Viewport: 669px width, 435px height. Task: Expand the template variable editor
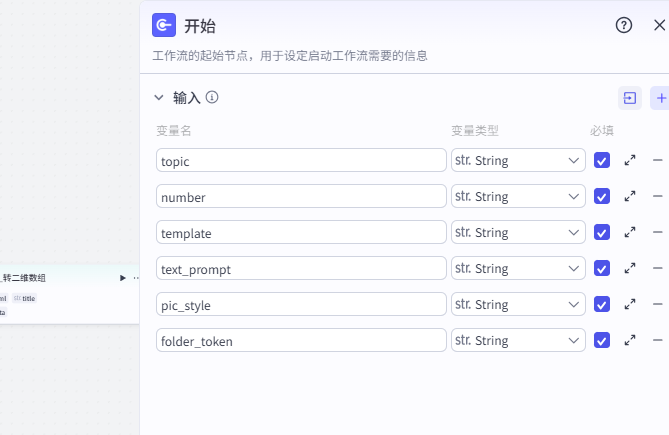pyautogui.click(x=630, y=232)
